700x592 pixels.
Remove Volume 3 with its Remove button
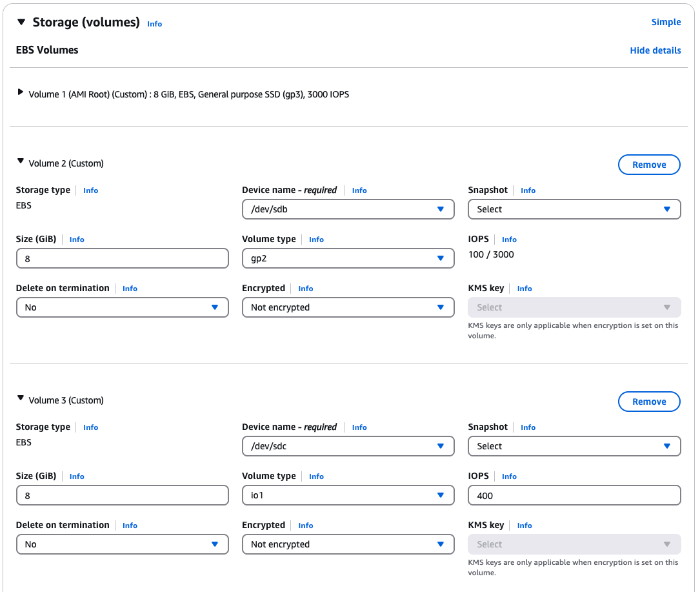pos(648,402)
